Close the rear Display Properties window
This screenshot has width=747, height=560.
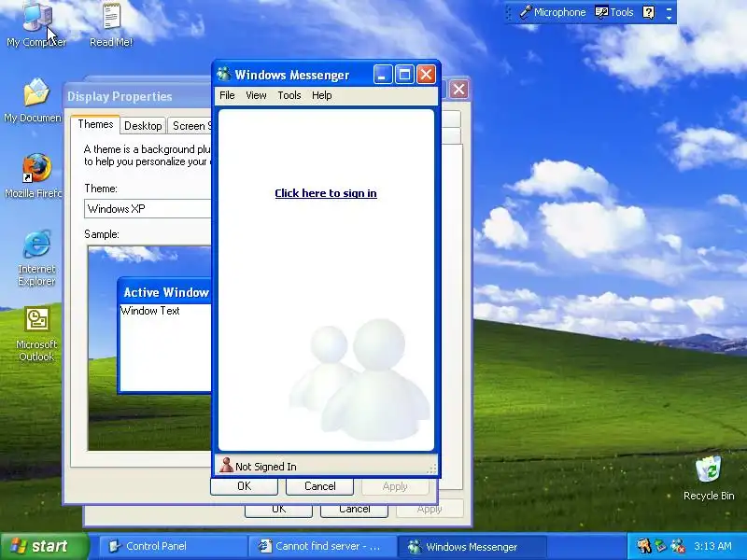point(458,90)
